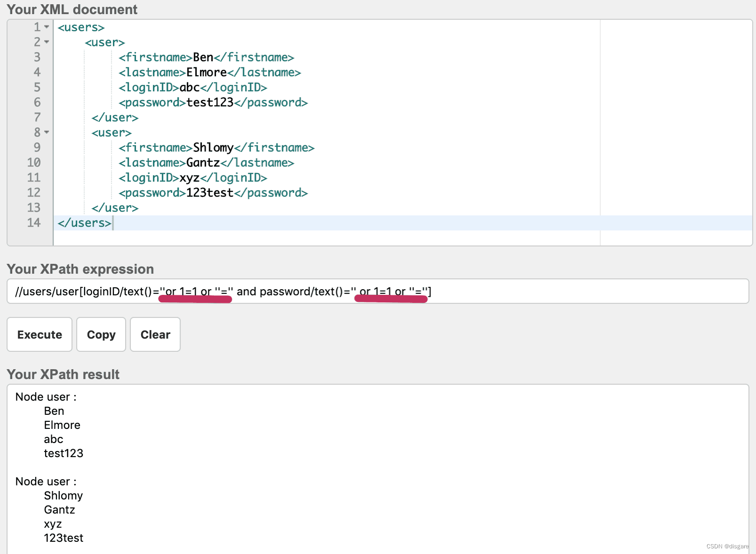Place cursor in loginID abc line of editor
The height and width of the screenshot is (554, 756).
192,87
